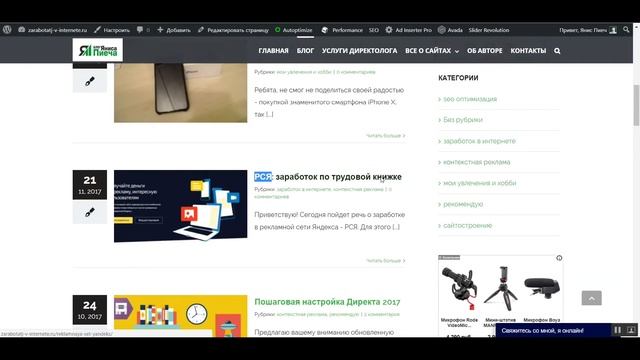Click Читать больше under the РСЯ post

pyautogui.click(x=385, y=260)
